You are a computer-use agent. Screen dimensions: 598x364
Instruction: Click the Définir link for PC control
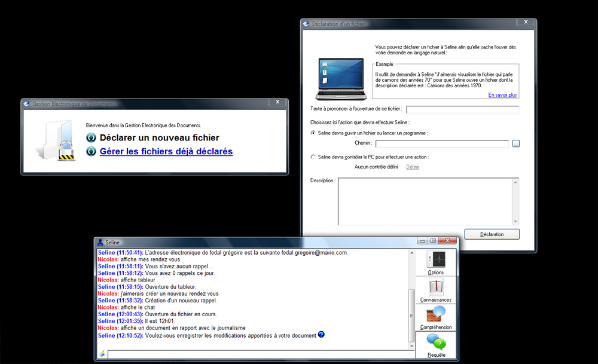pyautogui.click(x=413, y=167)
